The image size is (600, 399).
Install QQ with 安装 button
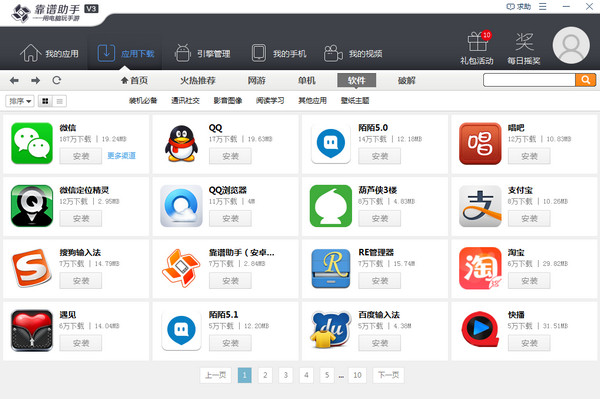230,156
